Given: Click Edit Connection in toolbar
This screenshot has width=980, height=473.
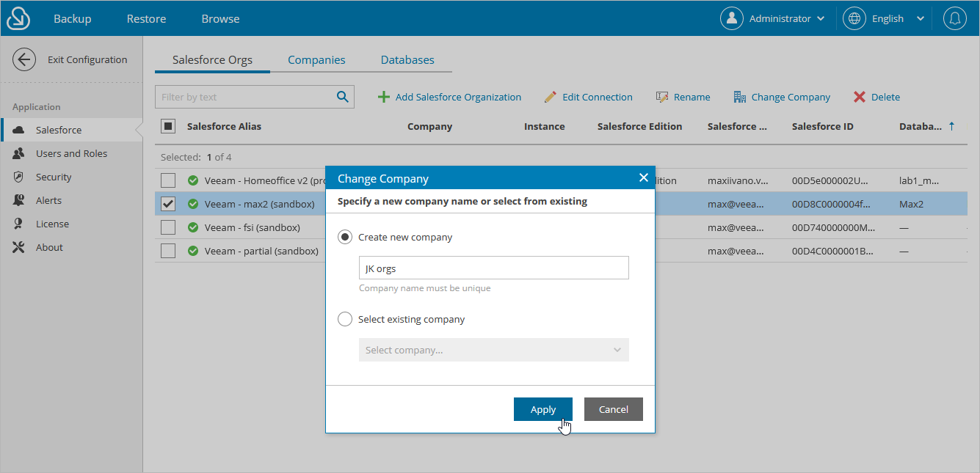Looking at the screenshot, I should coord(588,97).
